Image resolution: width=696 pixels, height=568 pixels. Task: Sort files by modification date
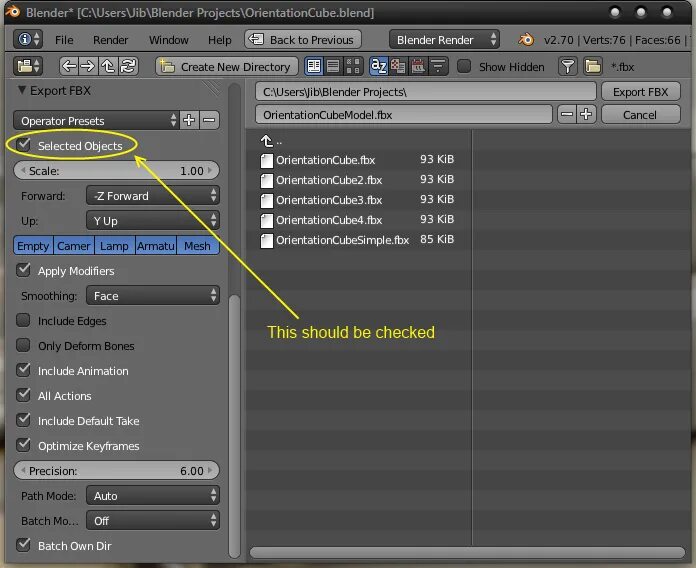(x=418, y=67)
